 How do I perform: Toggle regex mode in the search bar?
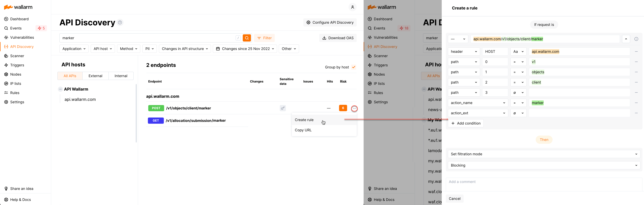[238, 38]
